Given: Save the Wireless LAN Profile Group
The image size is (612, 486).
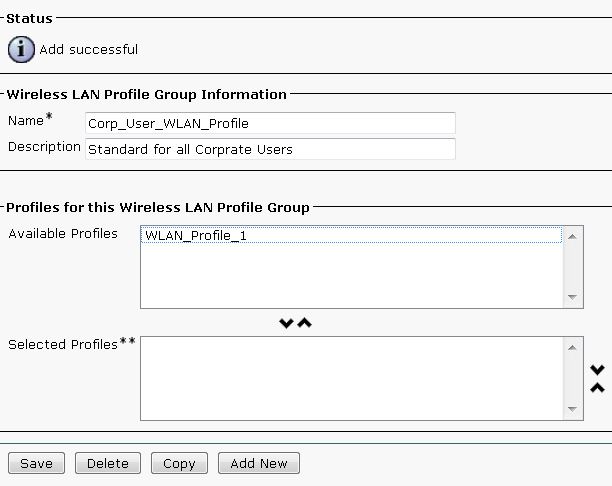Looking at the screenshot, I should tap(36, 463).
